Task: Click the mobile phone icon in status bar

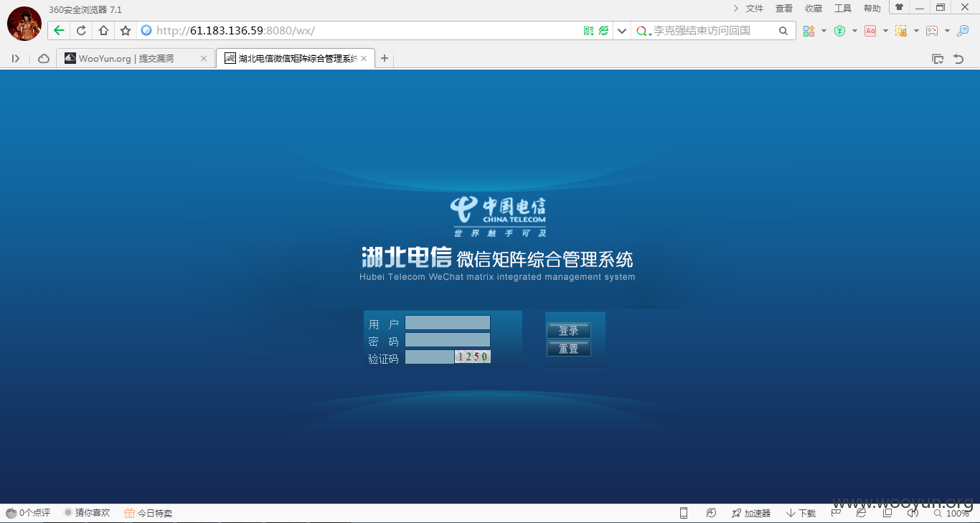Action: [684, 513]
